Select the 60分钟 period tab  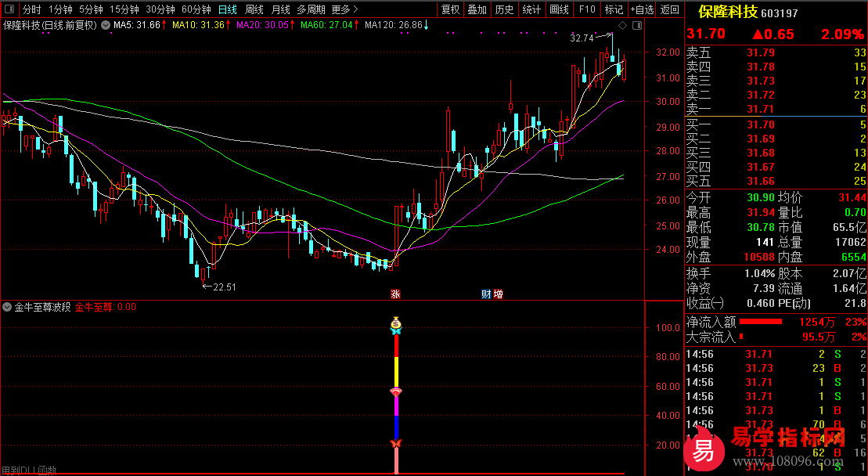pyautogui.click(x=196, y=10)
